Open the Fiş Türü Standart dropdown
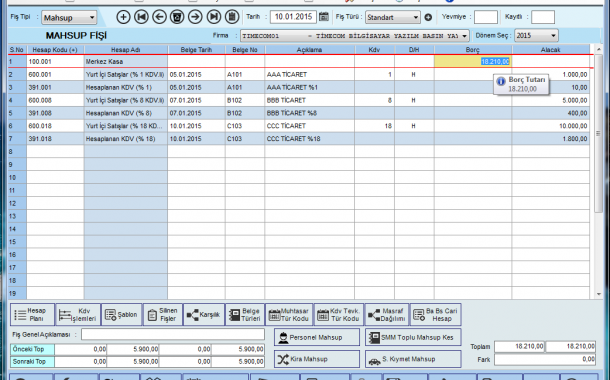The height and width of the screenshot is (380, 610). (393, 17)
